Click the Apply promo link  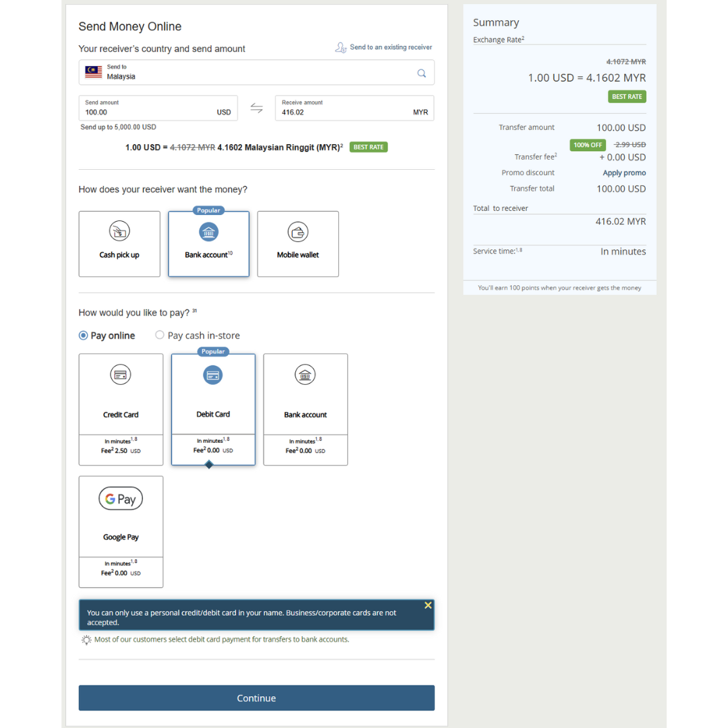point(624,173)
